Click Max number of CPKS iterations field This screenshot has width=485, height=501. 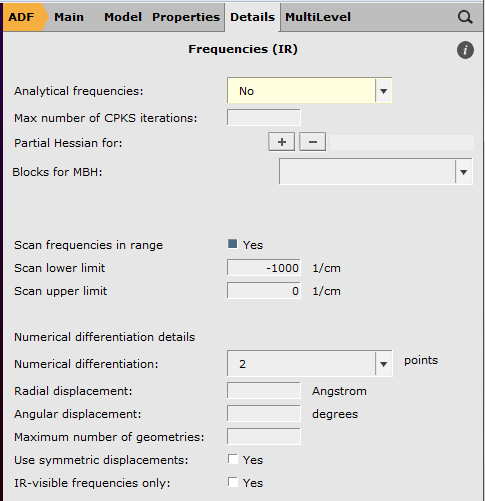click(x=264, y=118)
